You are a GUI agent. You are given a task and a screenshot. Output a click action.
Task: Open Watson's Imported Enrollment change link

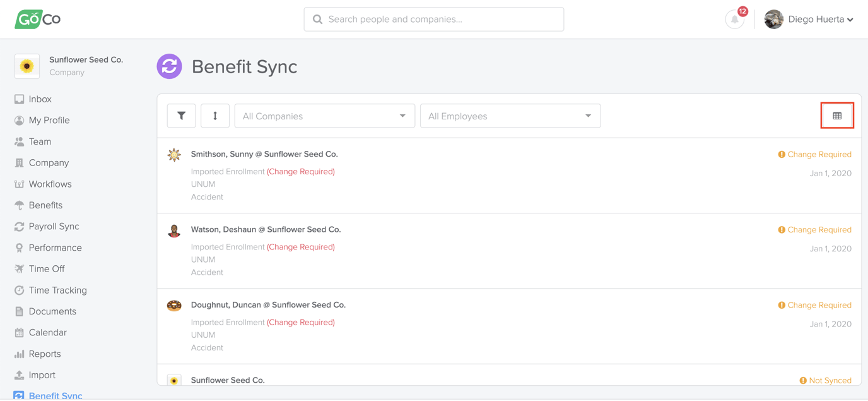tap(300, 246)
